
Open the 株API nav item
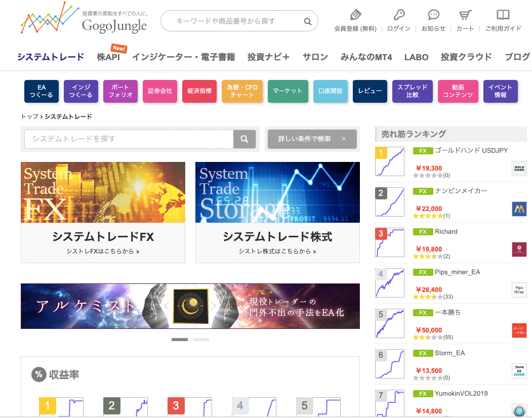[x=108, y=57]
